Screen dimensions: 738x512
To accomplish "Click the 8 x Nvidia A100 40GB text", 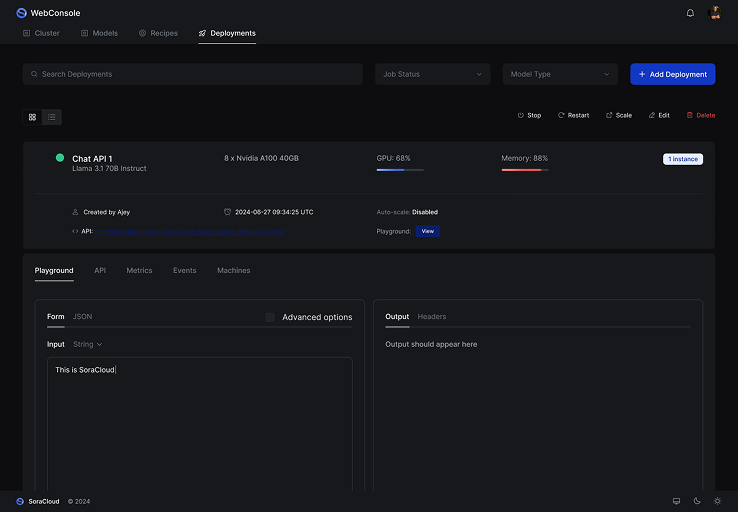I will point(261,158).
